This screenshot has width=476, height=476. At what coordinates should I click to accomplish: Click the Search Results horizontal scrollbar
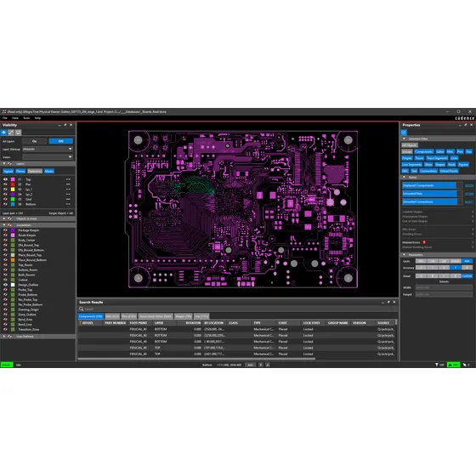click(196, 359)
